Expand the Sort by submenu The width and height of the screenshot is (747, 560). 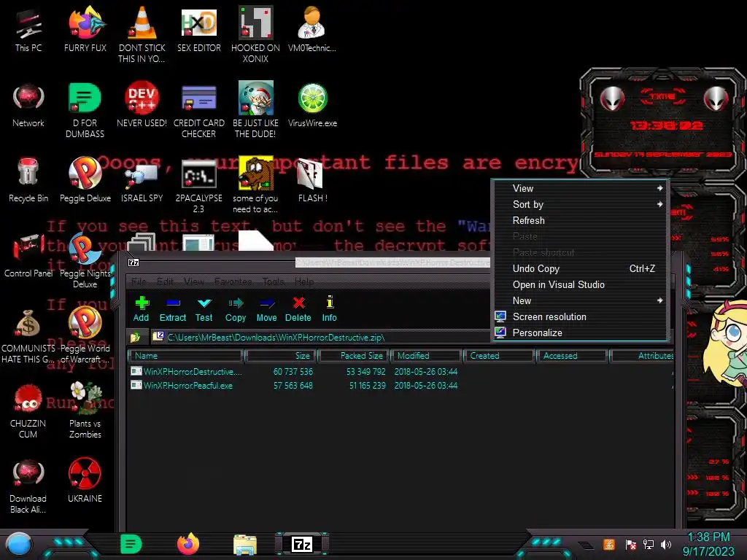(580, 204)
